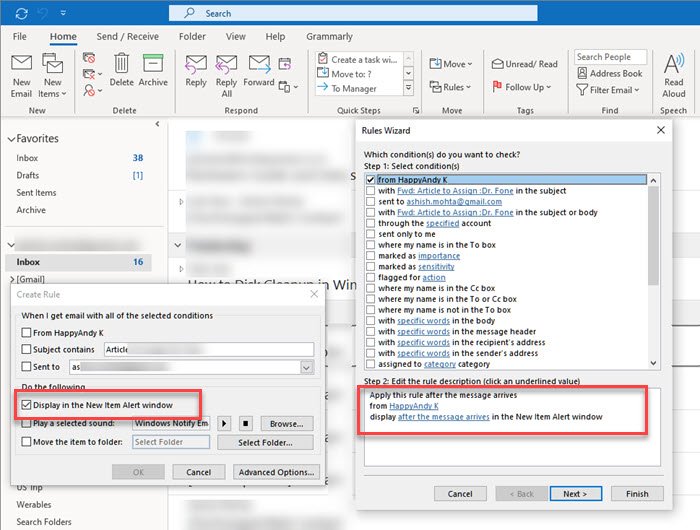Image resolution: width=700 pixels, height=530 pixels.
Task: Check the 'sent only to me' condition
Action: click(371, 234)
